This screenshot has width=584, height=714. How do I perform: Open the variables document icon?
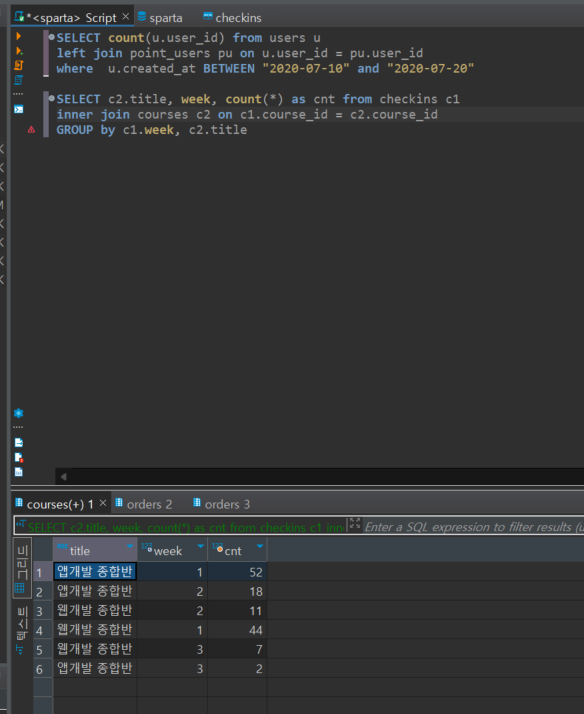pyautogui.click(x=19, y=472)
